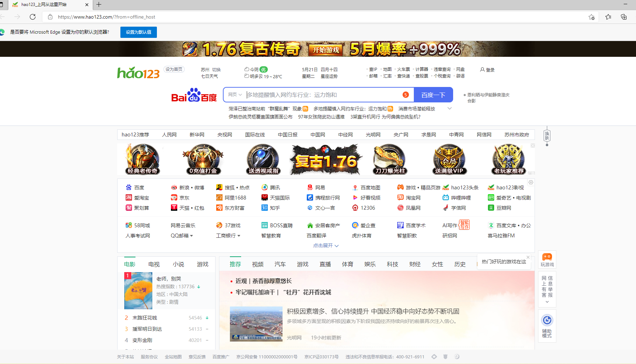Switch to the 财经 news tab
Image resolution: width=636 pixels, height=364 pixels.
(x=415, y=264)
